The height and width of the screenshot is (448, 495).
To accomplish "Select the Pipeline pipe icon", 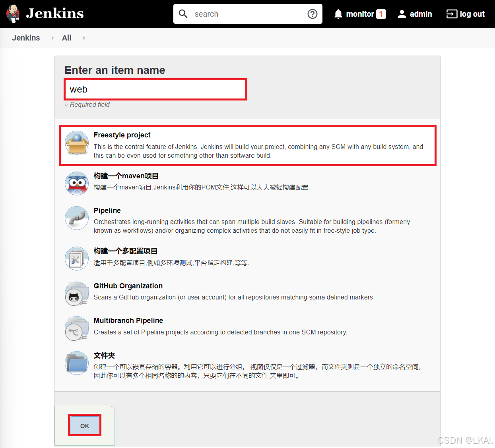I will (x=76, y=218).
